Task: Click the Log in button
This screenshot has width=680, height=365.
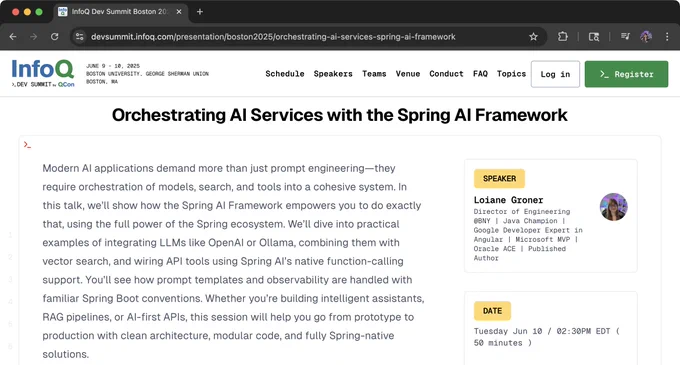Action: click(x=555, y=74)
